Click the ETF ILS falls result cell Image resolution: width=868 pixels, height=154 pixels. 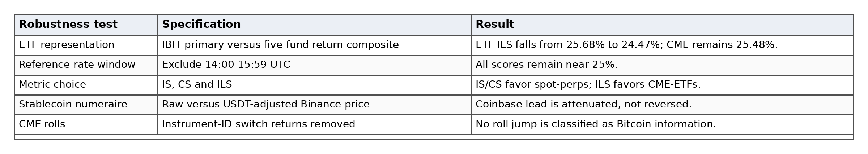point(662,45)
